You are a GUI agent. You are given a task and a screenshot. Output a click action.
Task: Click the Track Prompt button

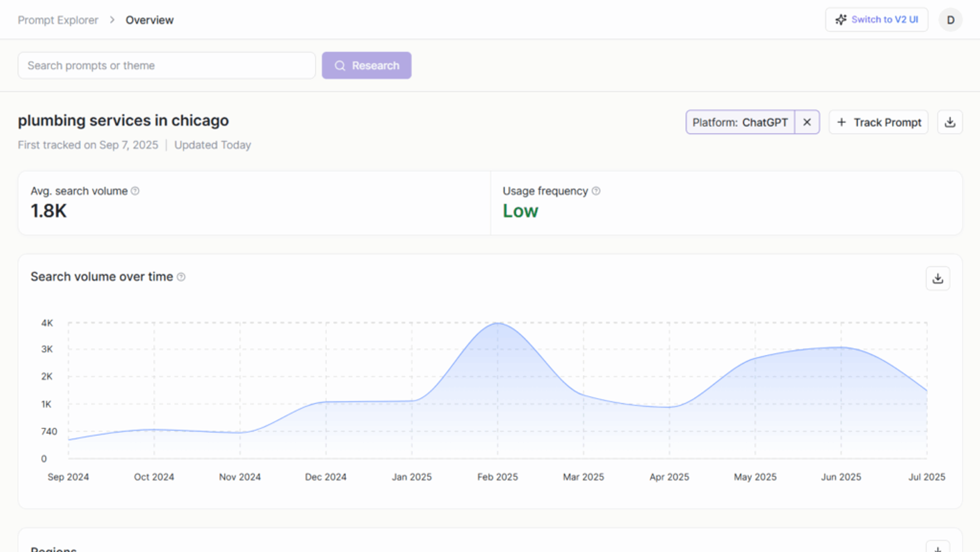pyautogui.click(x=878, y=122)
